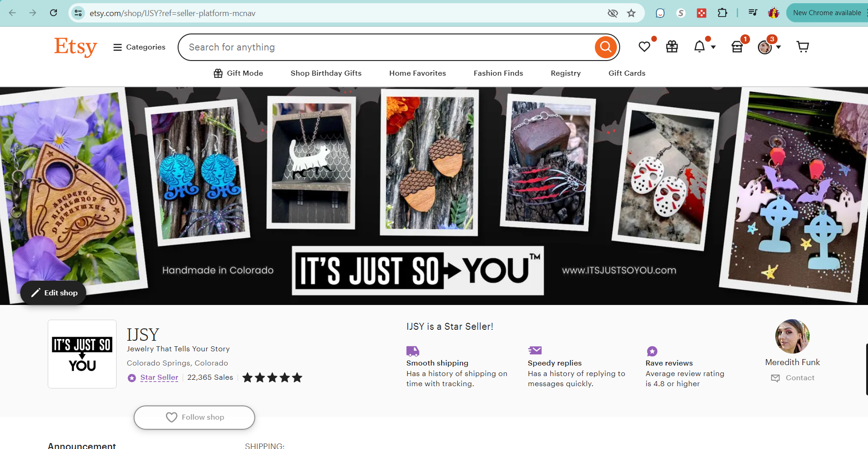Click the five-star rating display for IJSY
This screenshot has height=449, width=868.
pyautogui.click(x=272, y=377)
